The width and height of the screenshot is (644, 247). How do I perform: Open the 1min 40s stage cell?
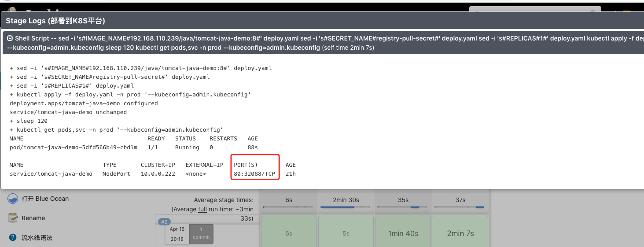[x=403, y=233]
